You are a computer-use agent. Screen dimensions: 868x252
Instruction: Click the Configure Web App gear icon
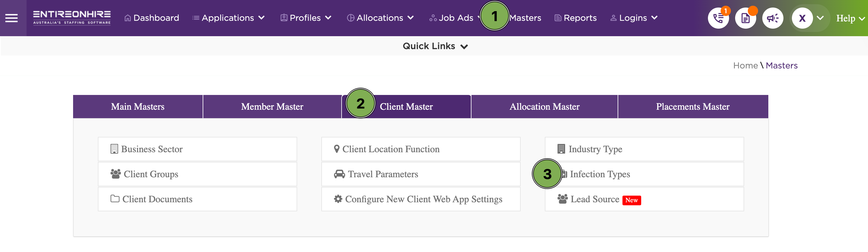pos(338,199)
